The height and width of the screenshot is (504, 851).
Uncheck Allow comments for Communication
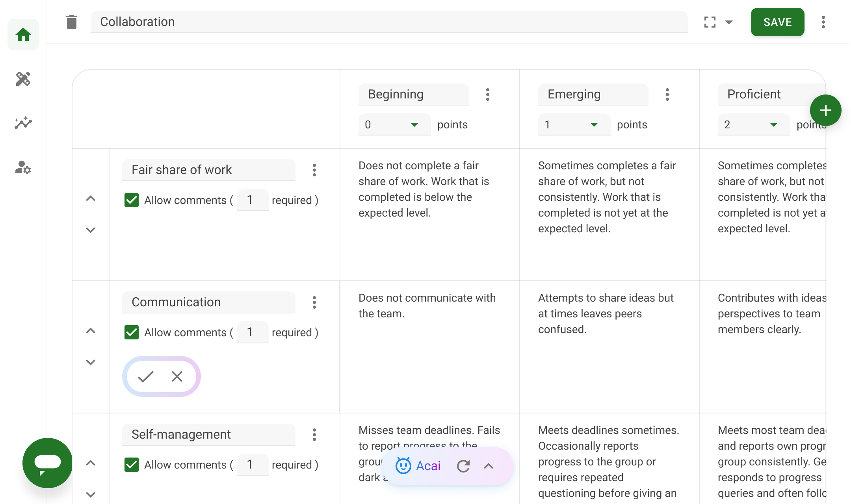[x=132, y=332]
